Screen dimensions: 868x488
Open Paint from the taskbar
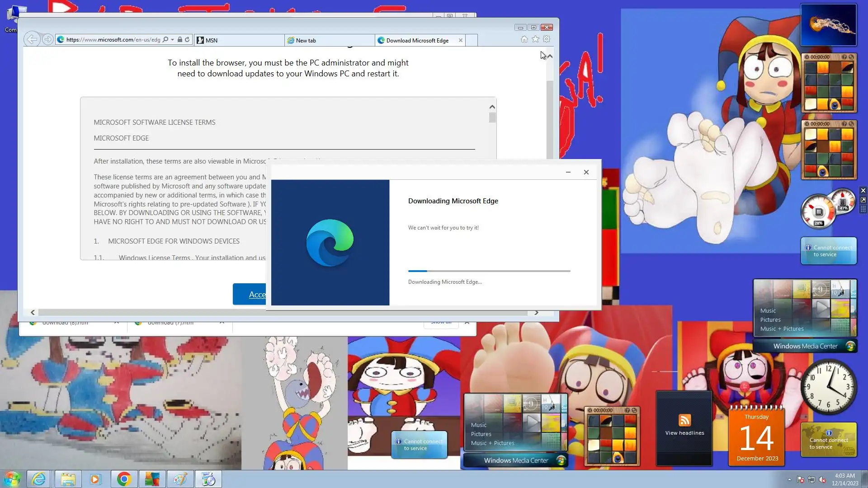point(180,479)
